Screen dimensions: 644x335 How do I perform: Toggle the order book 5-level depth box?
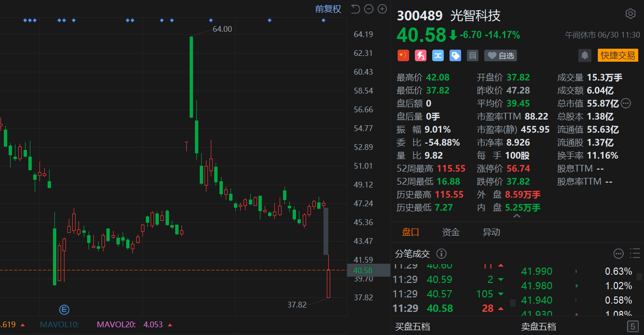coord(633,326)
